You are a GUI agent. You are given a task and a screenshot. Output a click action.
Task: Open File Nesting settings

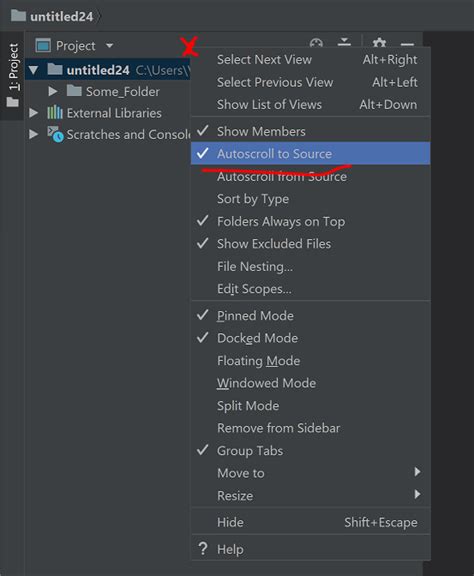coord(310,266)
